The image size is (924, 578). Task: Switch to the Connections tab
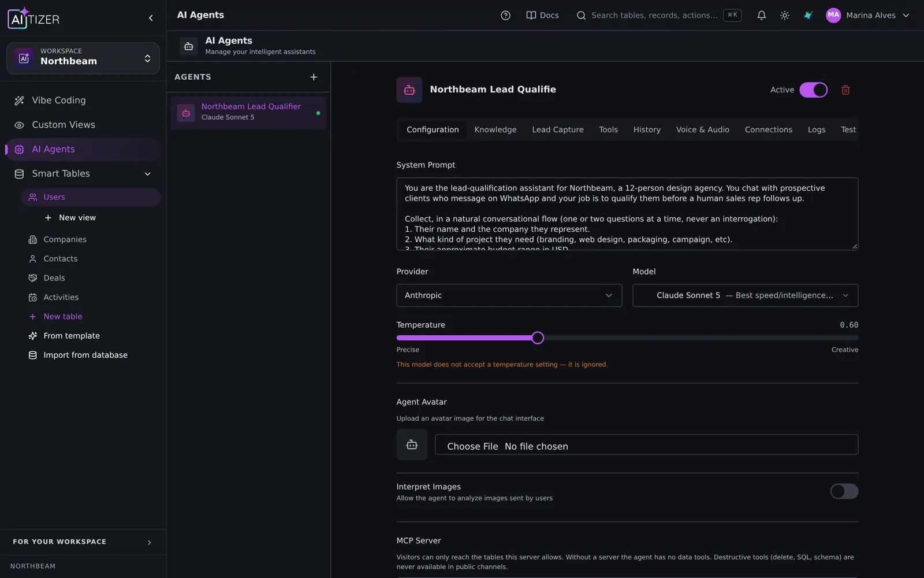tap(769, 129)
